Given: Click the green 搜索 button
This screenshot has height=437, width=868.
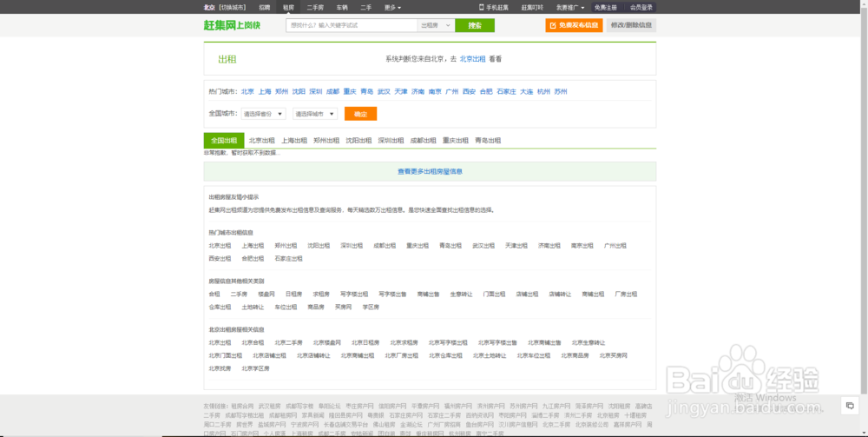Looking at the screenshot, I should click(475, 25).
